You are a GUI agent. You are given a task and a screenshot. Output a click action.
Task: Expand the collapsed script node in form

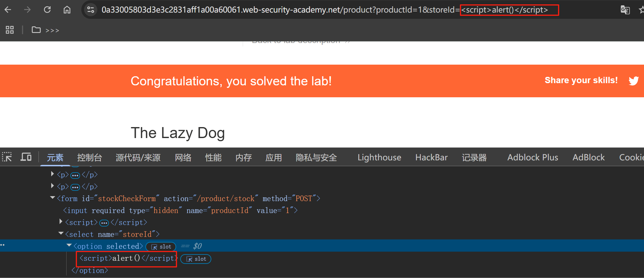61,222
